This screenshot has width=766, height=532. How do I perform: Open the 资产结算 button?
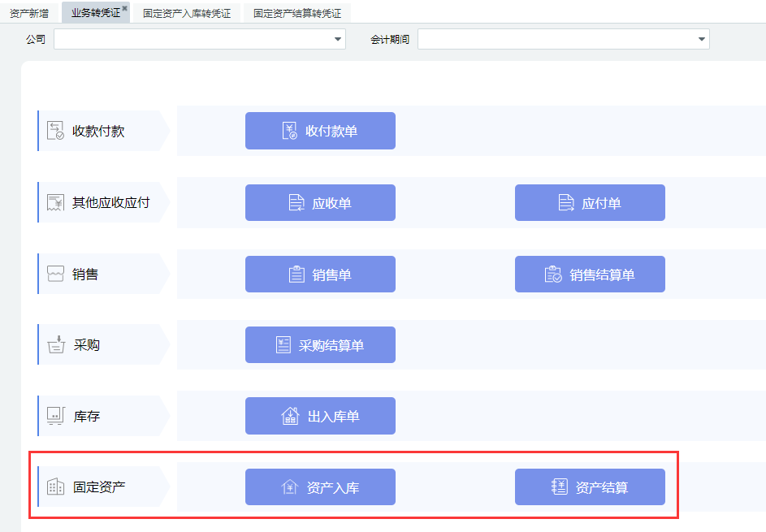point(590,487)
